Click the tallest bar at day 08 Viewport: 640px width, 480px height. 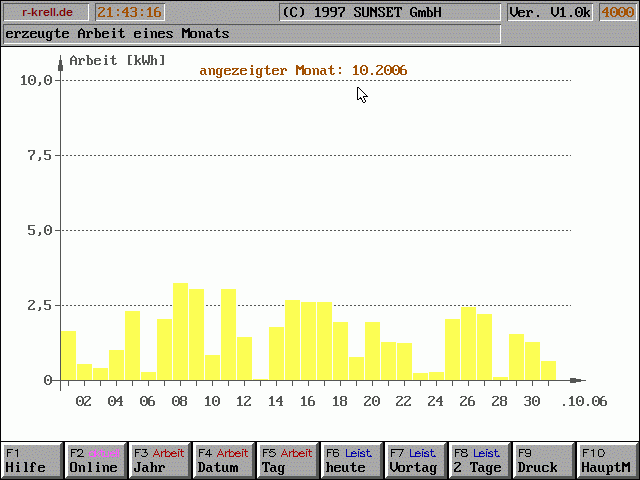click(x=180, y=332)
